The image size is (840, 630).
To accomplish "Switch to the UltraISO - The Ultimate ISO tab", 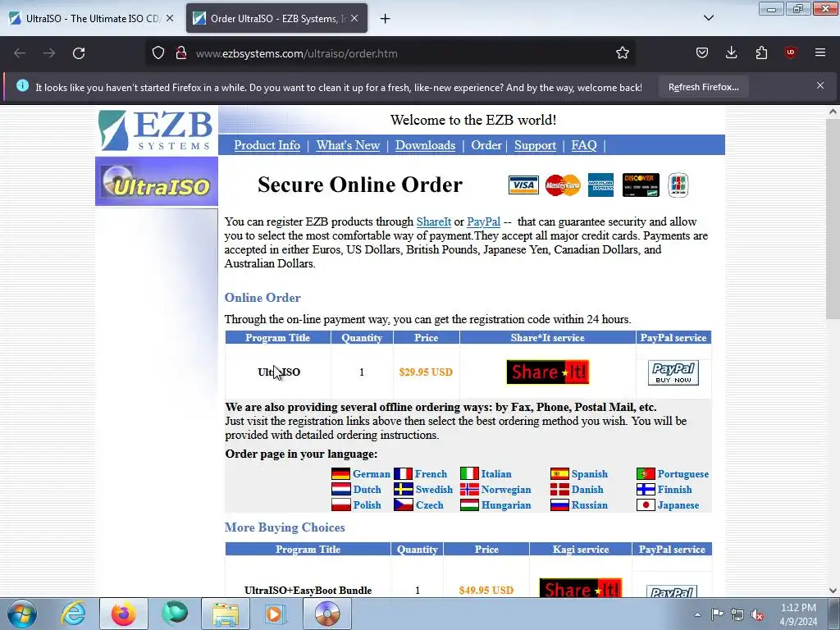I will [92, 18].
